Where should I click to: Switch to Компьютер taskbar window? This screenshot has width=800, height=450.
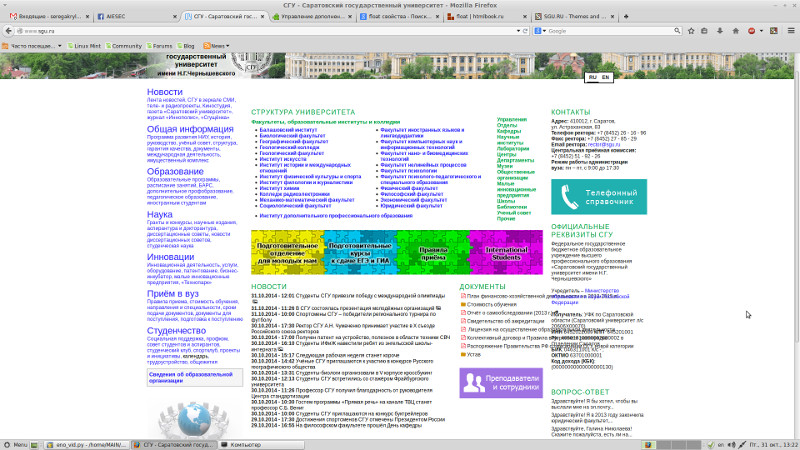[x=262, y=445]
